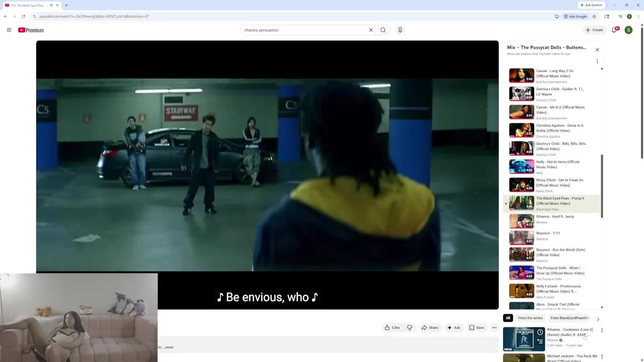The height and width of the screenshot is (362, 644).
Task: Open options for Michael Jackson video
Action: click(x=602, y=357)
